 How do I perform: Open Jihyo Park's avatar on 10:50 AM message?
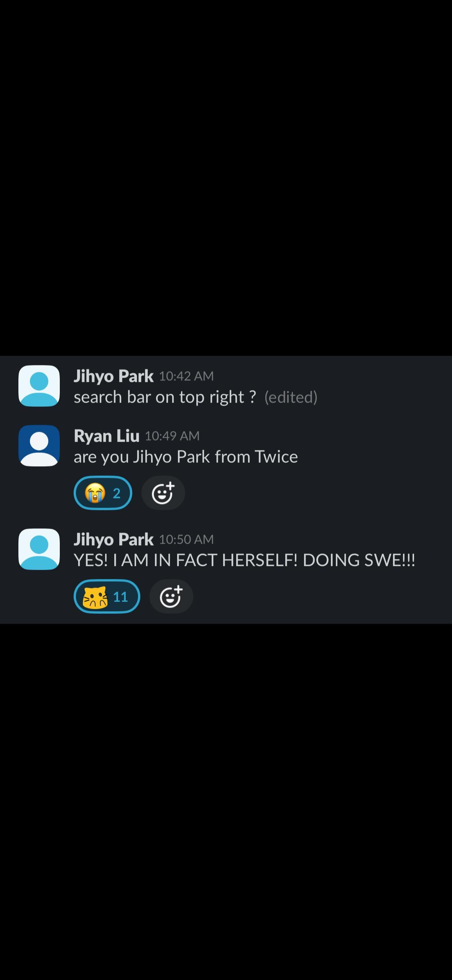tap(39, 549)
